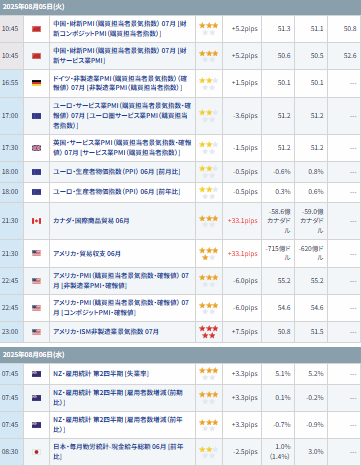Click the New Zealand flag in 失業率 row
The width and height of the screenshot is (361, 466).
[36, 374]
